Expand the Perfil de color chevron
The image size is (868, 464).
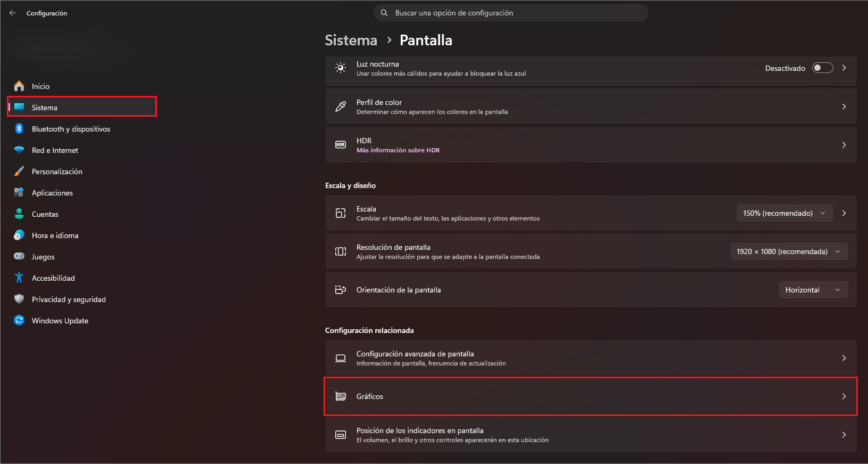[844, 107]
